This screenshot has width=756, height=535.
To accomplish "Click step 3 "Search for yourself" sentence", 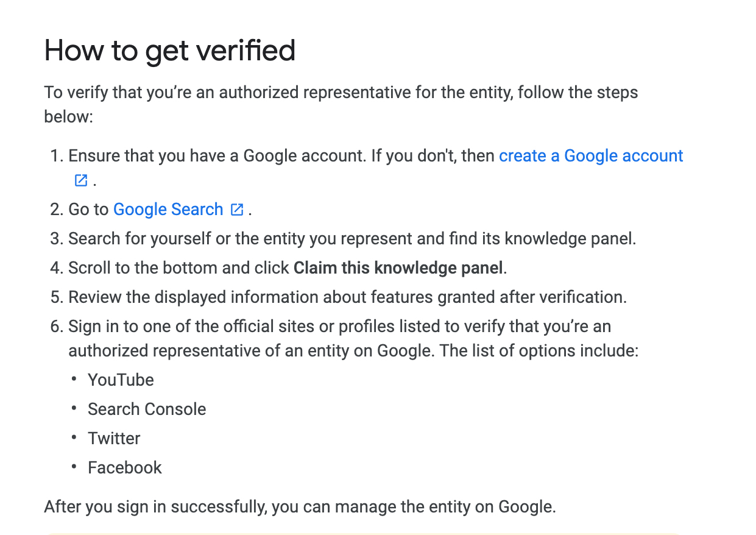I will (x=352, y=239).
